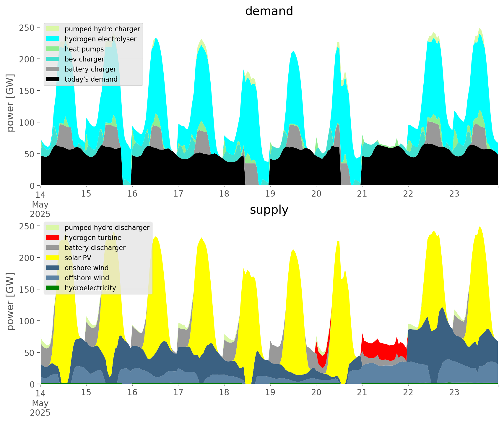Screen dimensions: 504x423
Task: Click the hydroelectricity green legend swatch
Action: tap(53, 288)
